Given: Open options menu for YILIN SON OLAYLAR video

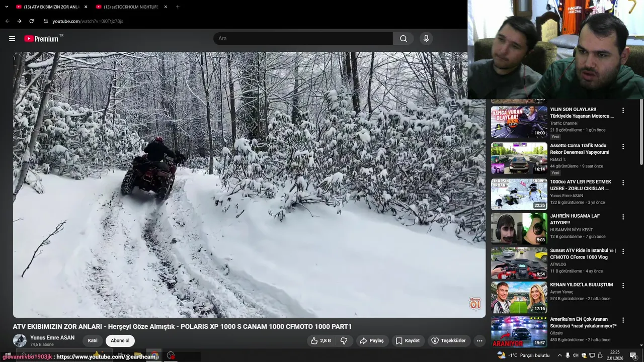Looking at the screenshot, I should click(x=623, y=110).
